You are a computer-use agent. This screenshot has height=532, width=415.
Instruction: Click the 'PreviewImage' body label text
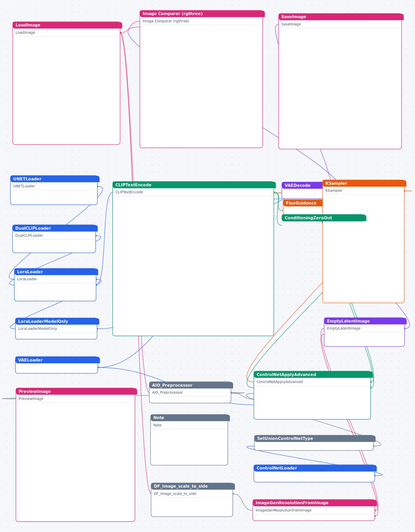click(x=31, y=399)
